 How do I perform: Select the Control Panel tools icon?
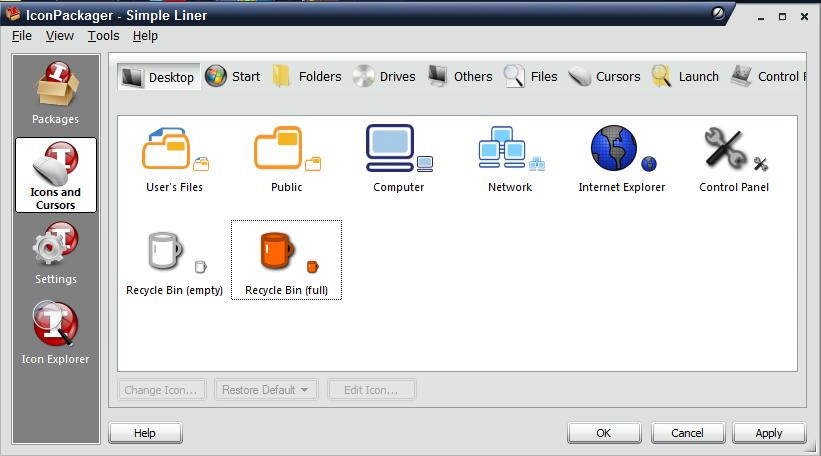[x=725, y=148]
